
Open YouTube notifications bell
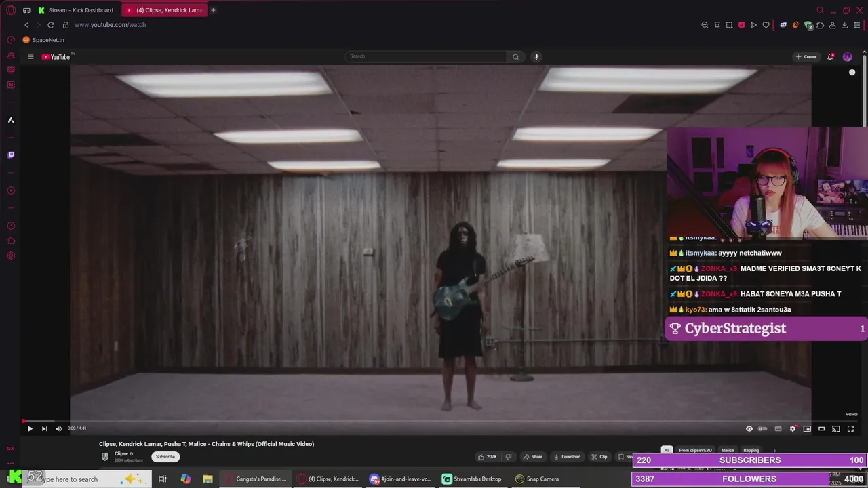pos(830,57)
